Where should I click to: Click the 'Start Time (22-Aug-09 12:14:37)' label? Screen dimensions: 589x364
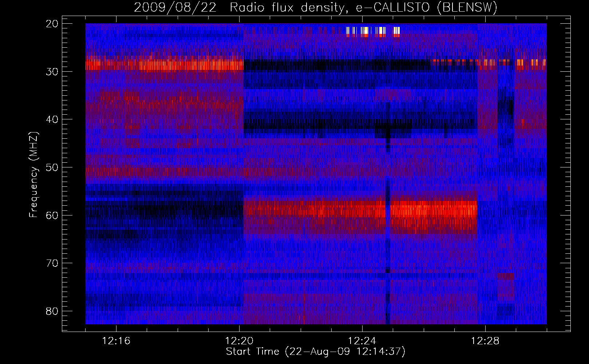coord(316,352)
